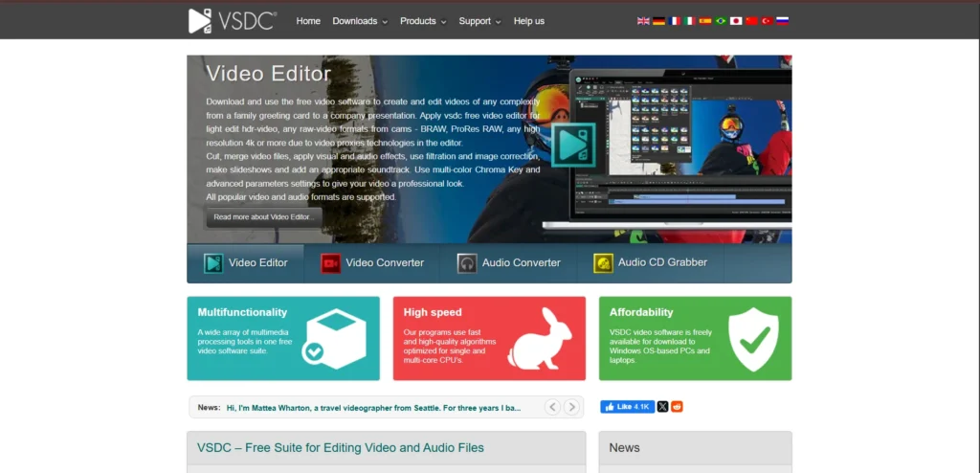Select the Audio CD Grabber tab
Screen dimensions: 980x473
point(650,262)
